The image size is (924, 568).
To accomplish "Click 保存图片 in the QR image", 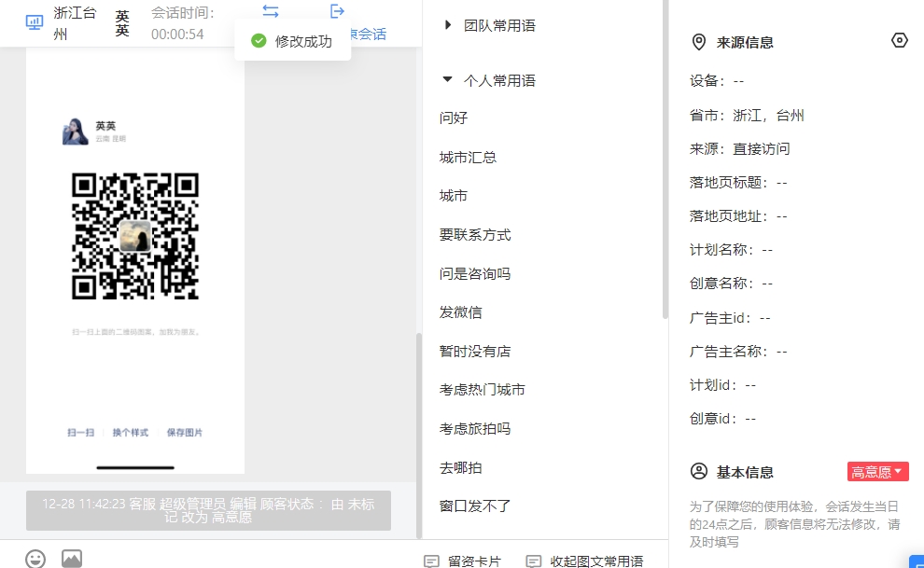I will click(x=185, y=433).
